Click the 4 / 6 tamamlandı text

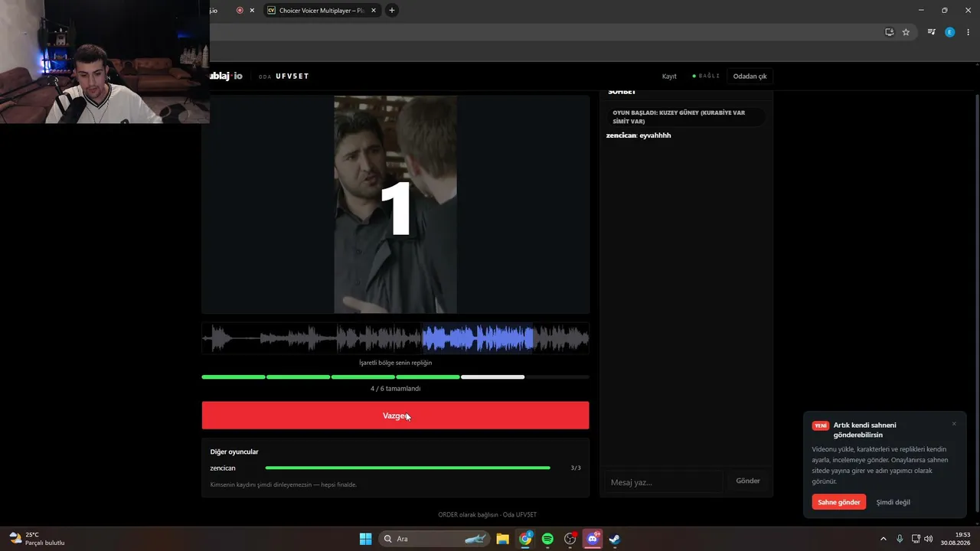[x=395, y=389]
